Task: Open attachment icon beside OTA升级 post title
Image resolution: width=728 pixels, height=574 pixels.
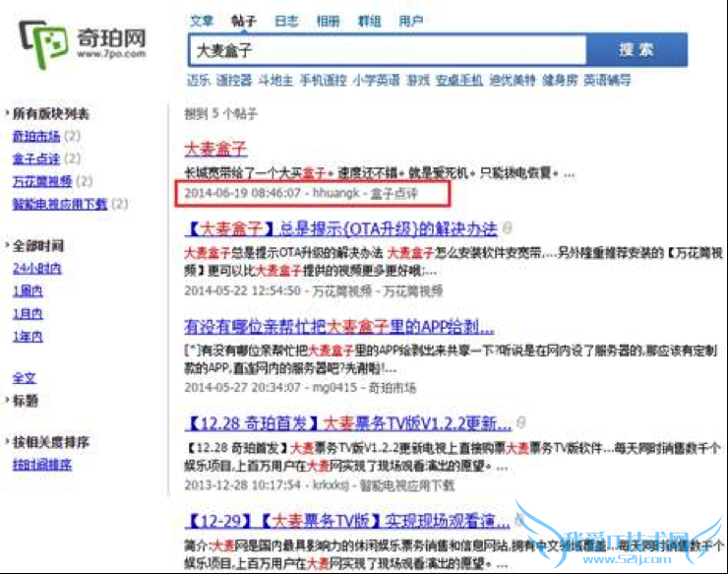Action: (508, 228)
